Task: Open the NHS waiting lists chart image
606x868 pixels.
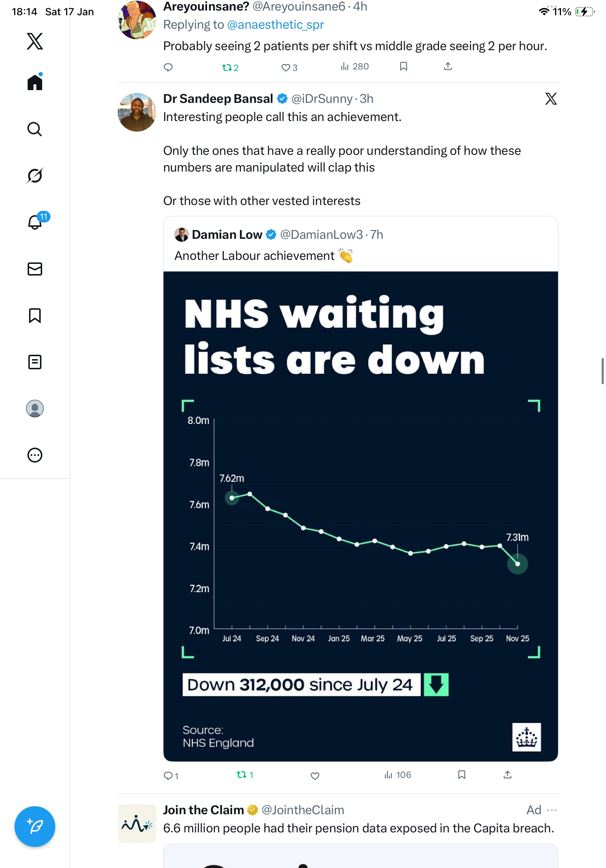Action: (x=360, y=516)
